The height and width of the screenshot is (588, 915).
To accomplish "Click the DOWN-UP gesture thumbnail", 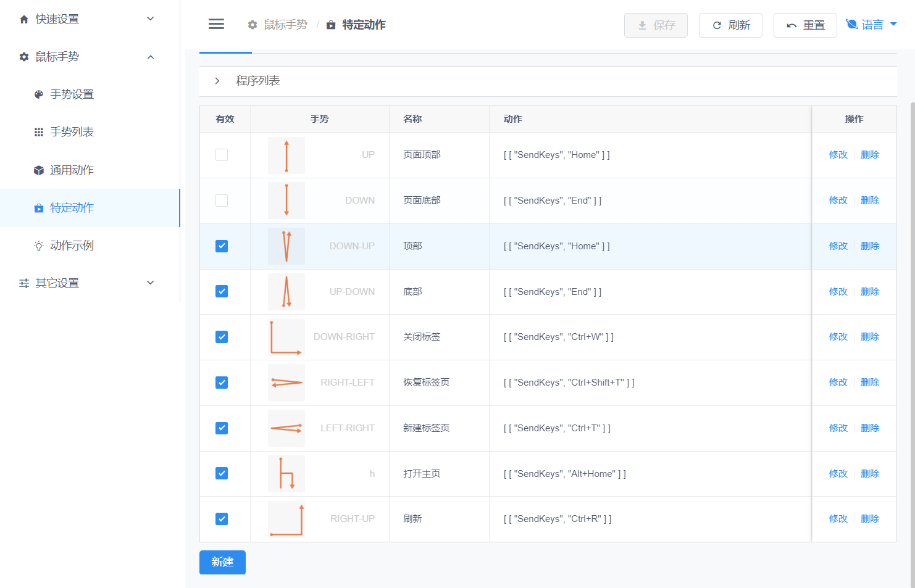I will pyautogui.click(x=286, y=246).
